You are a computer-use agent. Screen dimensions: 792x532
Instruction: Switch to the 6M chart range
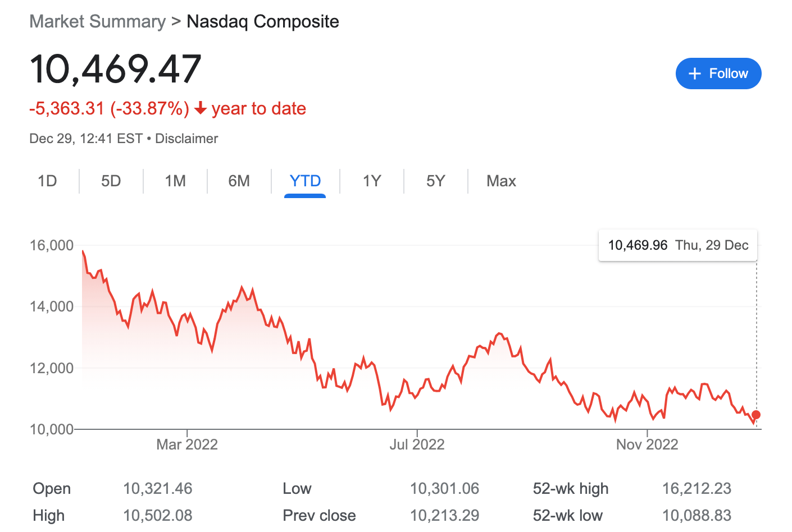pos(239,181)
